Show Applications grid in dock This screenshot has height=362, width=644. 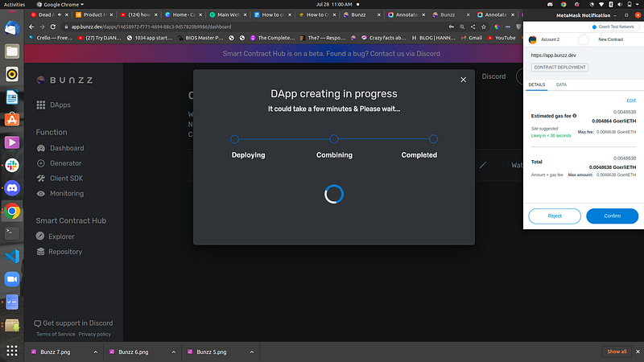[12, 351]
